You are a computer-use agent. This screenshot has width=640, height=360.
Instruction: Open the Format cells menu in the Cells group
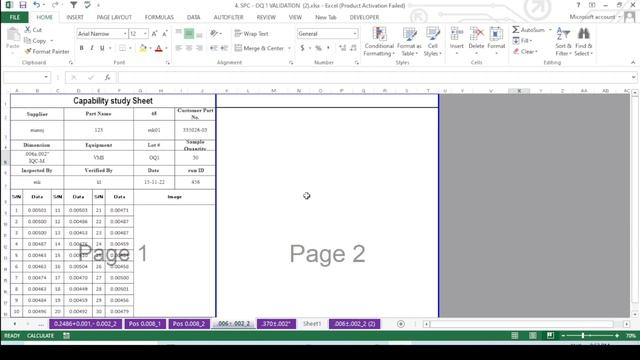point(496,41)
